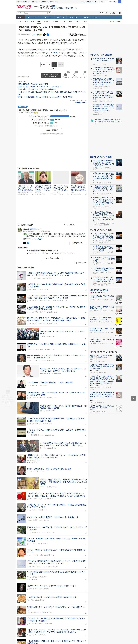
Task: Click マイページ link in header
Action: coord(103,13)
